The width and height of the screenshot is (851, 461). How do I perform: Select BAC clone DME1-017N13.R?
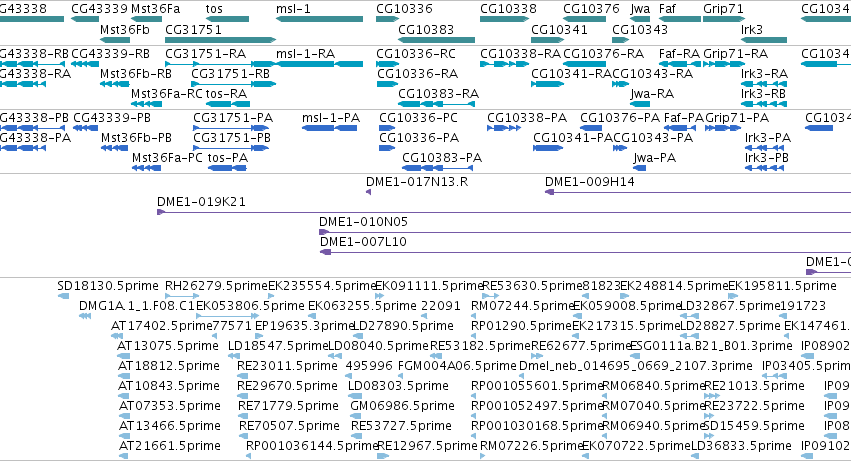click(417, 182)
